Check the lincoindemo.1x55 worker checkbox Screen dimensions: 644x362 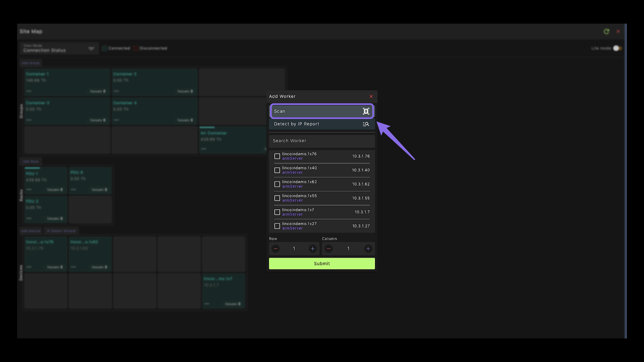tap(277, 198)
